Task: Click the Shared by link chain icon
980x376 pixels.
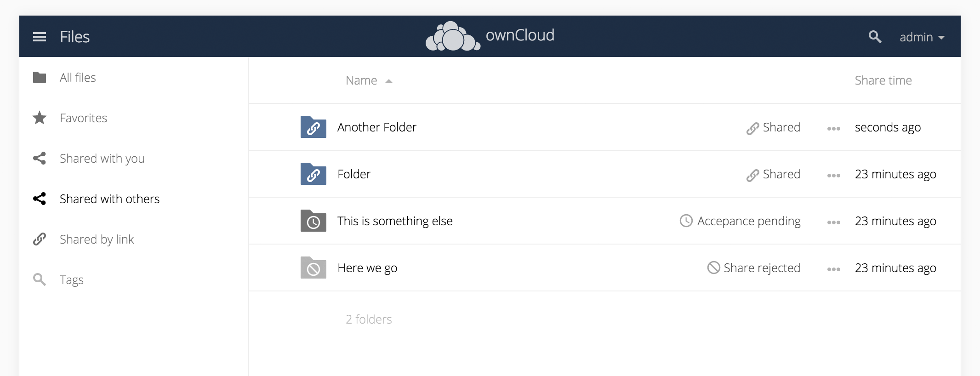Action: point(40,239)
